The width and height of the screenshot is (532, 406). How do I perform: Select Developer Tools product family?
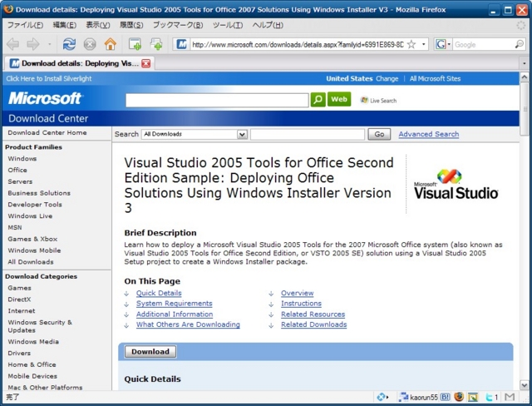point(35,205)
